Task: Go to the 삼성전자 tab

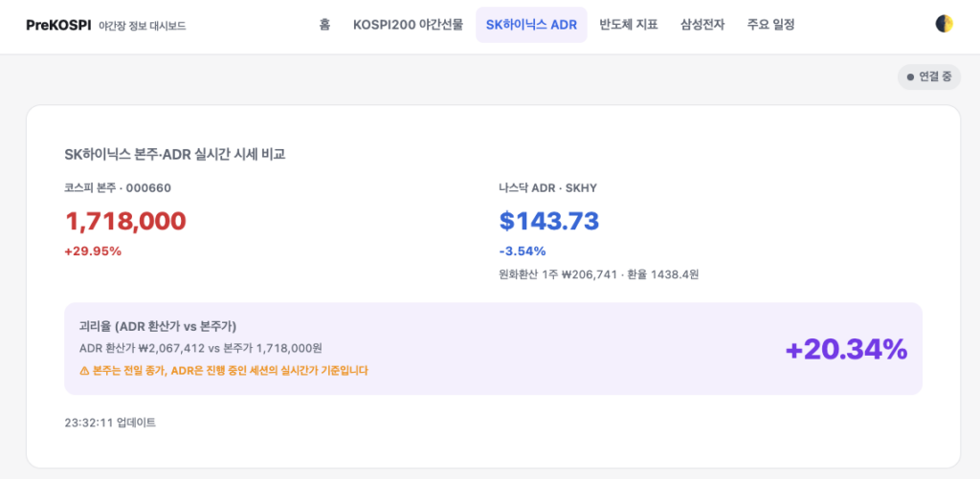Action: tap(702, 25)
